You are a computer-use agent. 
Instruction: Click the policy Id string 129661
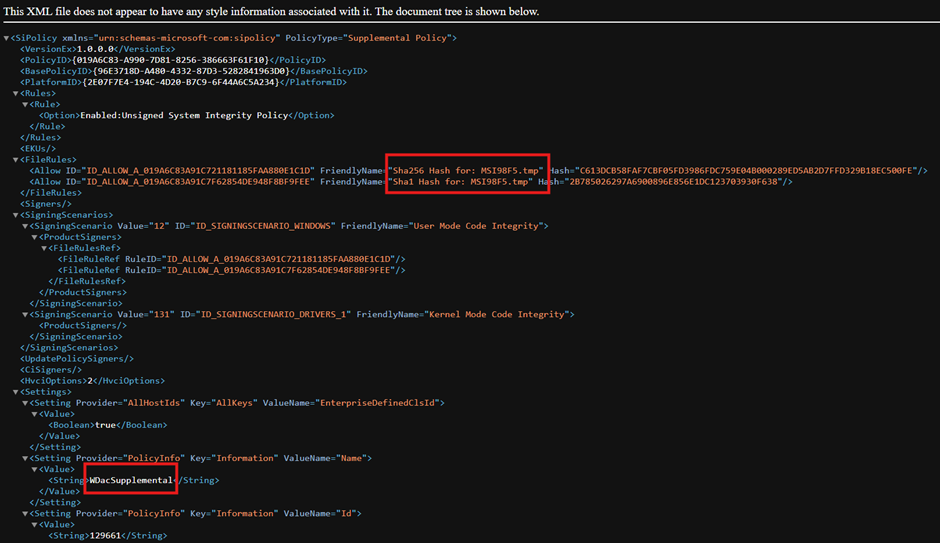tap(110, 535)
